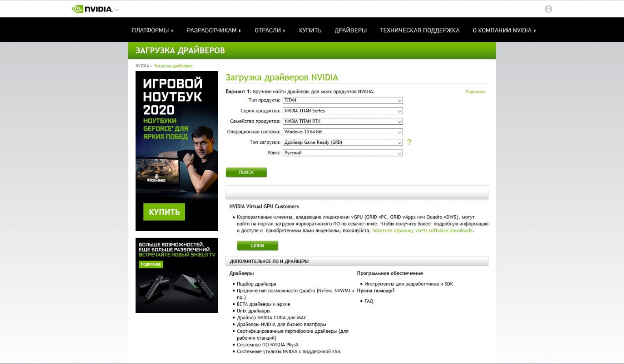The image size is (624, 364).
Task: Click КУПИТЬ button on gaming laptop banner
Action: (164, 212)
